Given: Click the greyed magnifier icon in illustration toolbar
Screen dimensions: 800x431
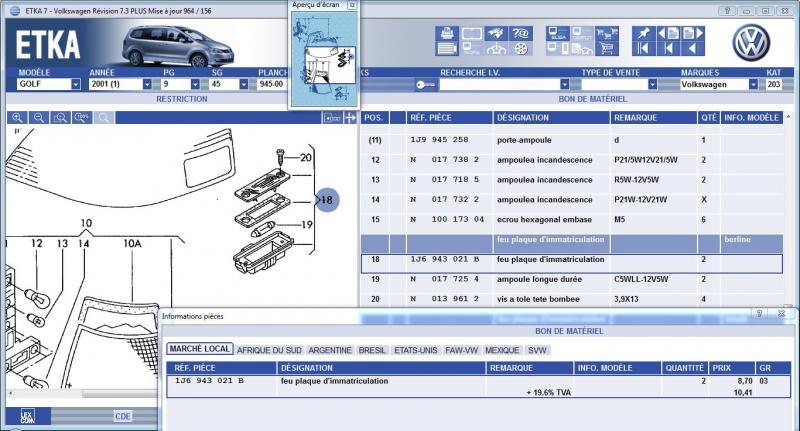Looking at the screenshot, I should point(104,118).
